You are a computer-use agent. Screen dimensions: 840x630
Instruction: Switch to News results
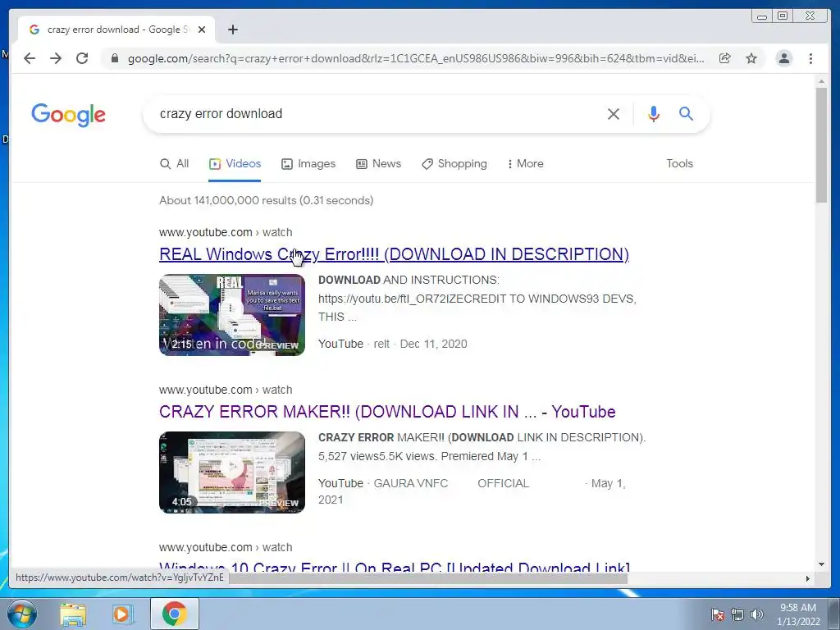pos(379,164)
